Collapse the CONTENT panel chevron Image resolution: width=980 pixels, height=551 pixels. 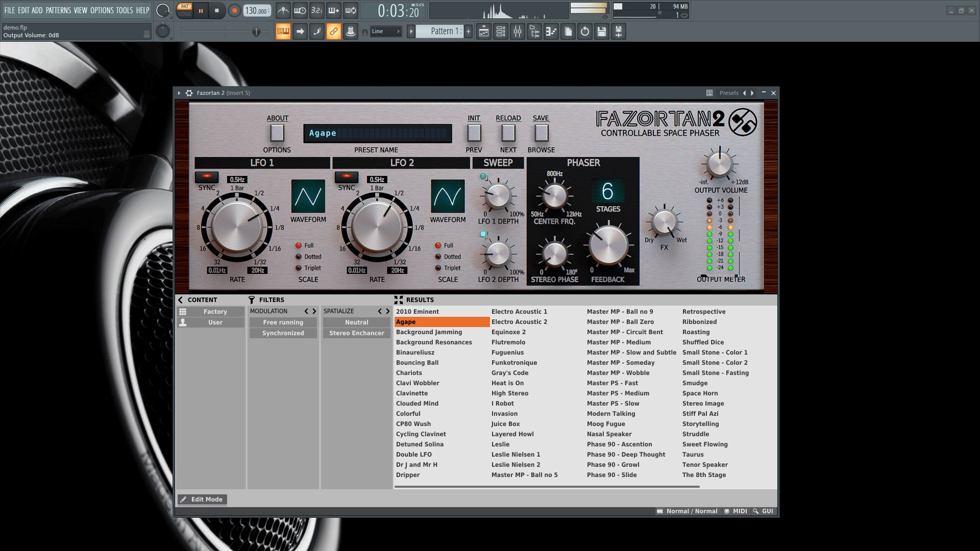[x=180, y=300]
